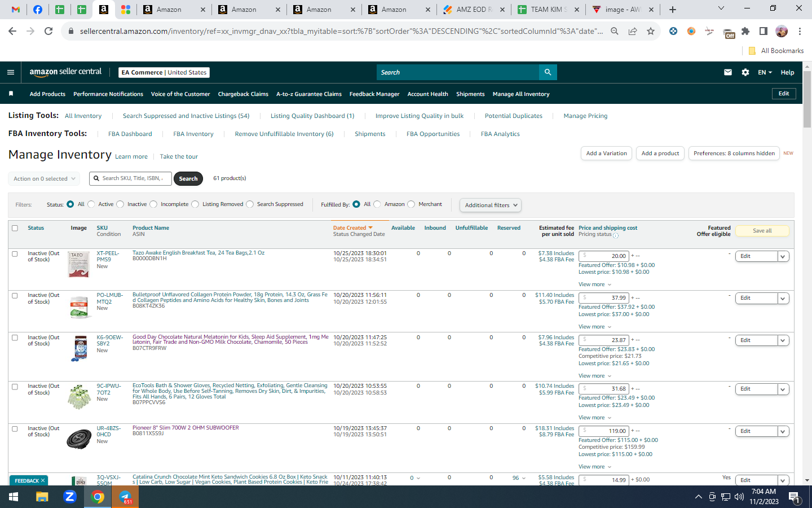Check the row checkbox for SKU PO-LMUB-MTQ2

[x=15, y=296]
